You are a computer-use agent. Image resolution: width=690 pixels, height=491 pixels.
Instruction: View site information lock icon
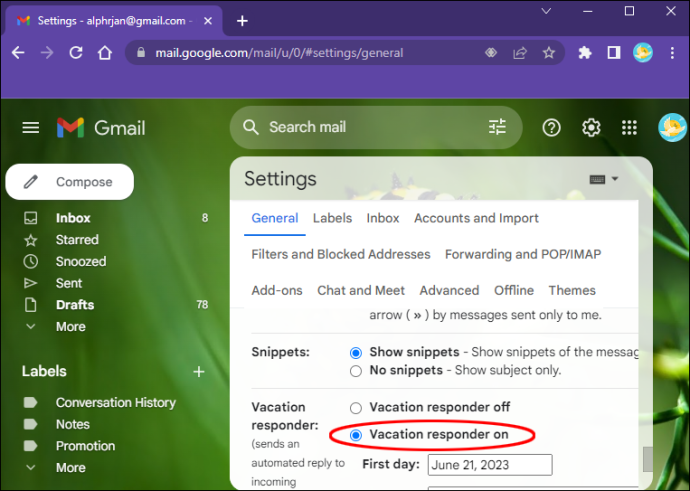[141, 53]
